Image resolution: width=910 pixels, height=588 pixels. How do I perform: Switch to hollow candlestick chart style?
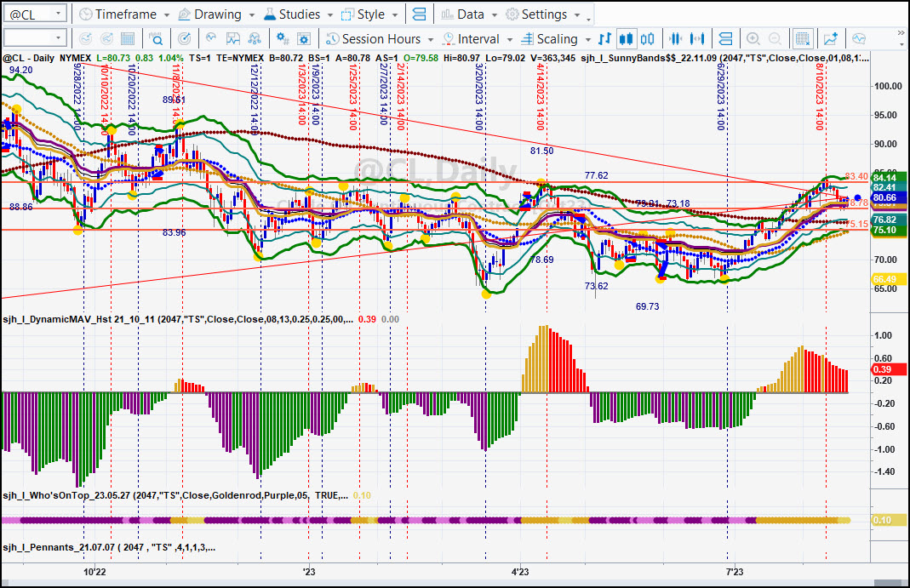click(x=648, y=39)
